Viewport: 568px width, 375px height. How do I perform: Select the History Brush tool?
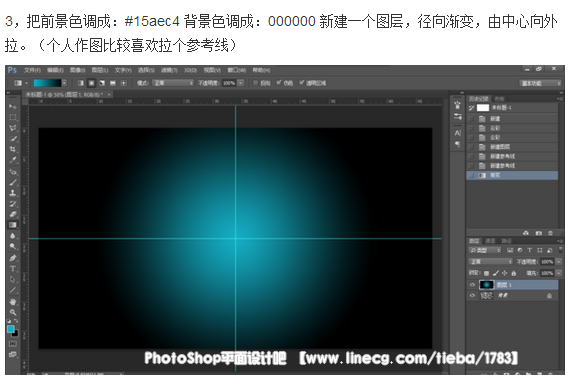pyautogui.click(x=13, y=204)
